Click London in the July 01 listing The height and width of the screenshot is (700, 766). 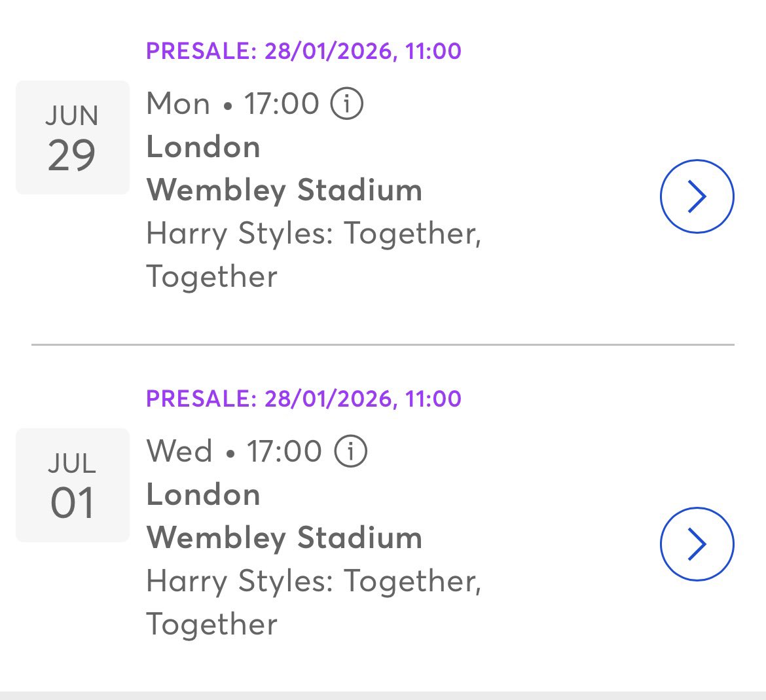[203, 495]
